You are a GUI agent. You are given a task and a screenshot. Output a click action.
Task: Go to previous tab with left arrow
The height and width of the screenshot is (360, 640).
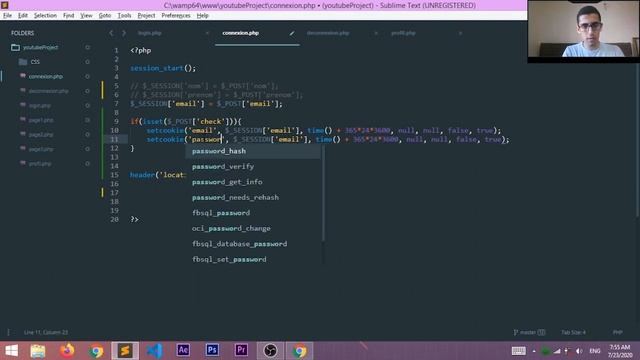coord(111,33)
